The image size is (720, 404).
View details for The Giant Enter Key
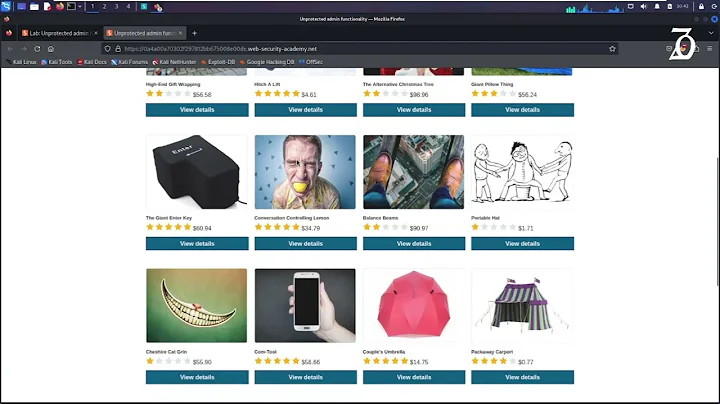coord(197,243)
